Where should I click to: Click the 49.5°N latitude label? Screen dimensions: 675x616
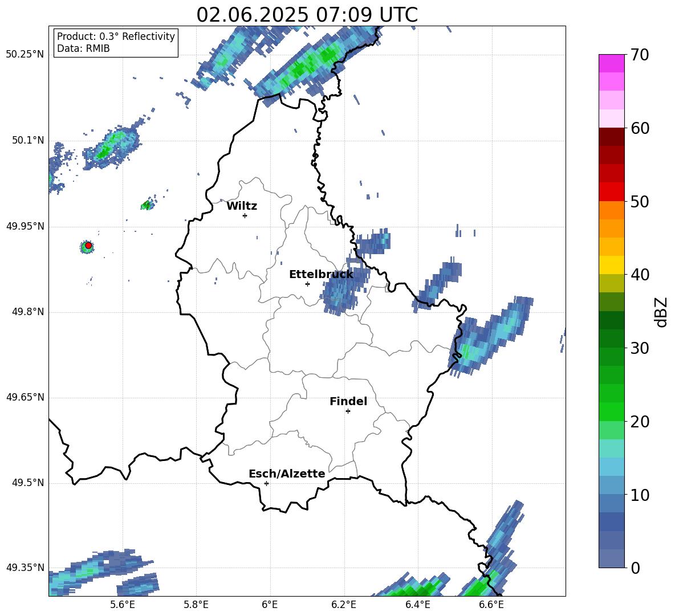click(x=28, y=483)
